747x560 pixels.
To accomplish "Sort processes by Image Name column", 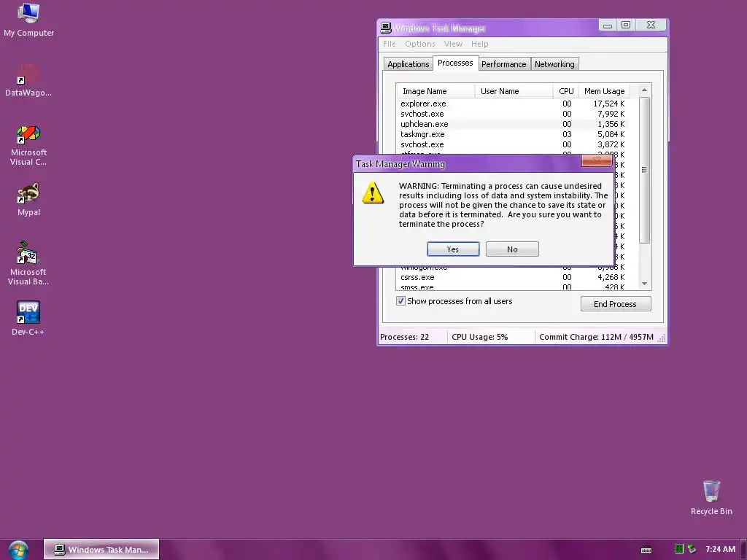I will 436,91.
